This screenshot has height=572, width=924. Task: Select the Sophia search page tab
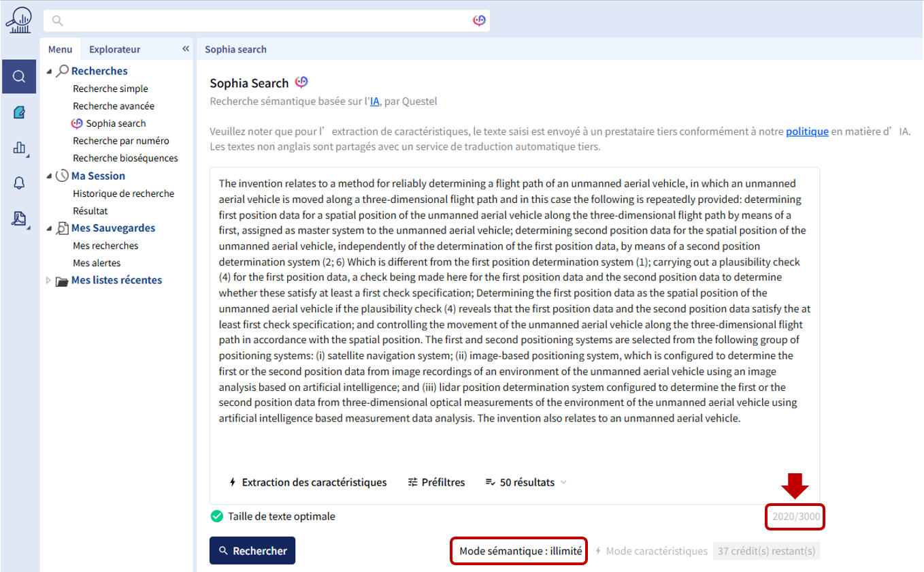tap(235, 49)
